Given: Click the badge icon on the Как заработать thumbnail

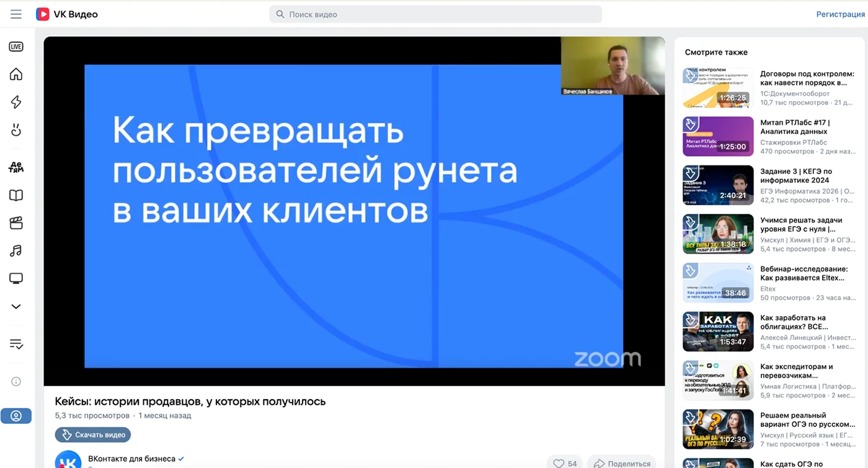Looking at the screenshot, I should coord(690,319).
